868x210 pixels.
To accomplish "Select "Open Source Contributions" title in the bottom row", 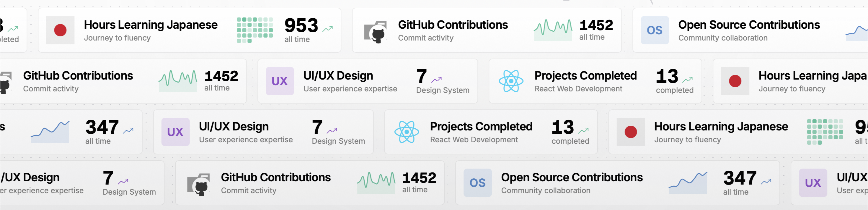I will point(572,177).
